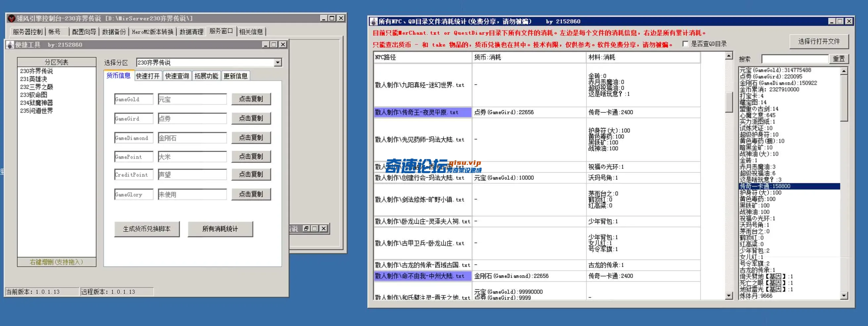The width and height of the screenshot is (868, 326).
Task: Switch to the HeroM2版本转换 tab
Action: click(152, 32)
